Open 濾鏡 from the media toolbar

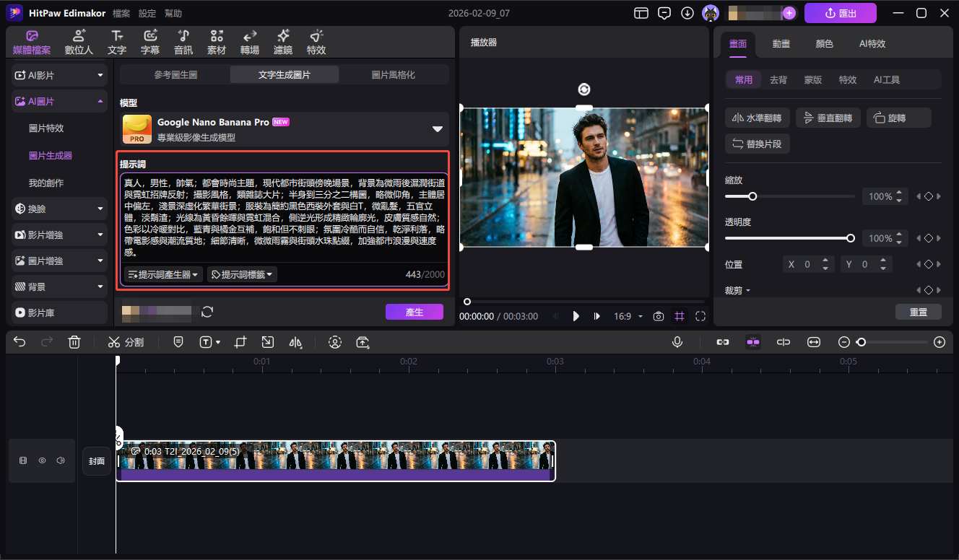[x=282, y=40]
